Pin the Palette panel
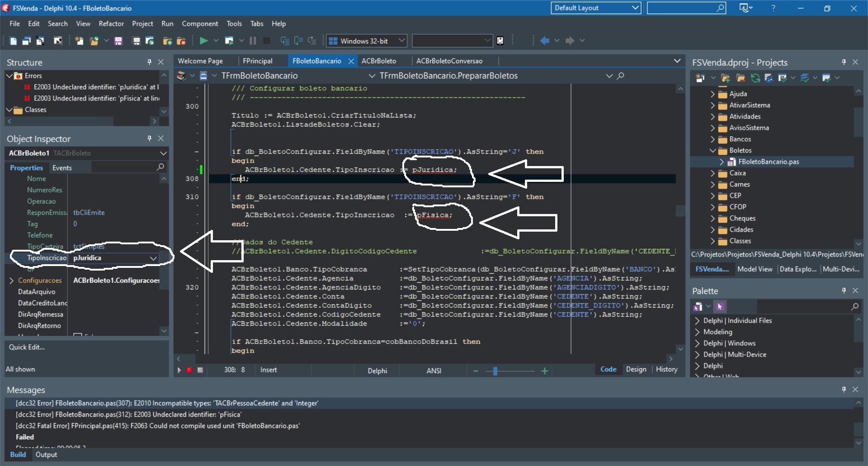 [844, 290]
